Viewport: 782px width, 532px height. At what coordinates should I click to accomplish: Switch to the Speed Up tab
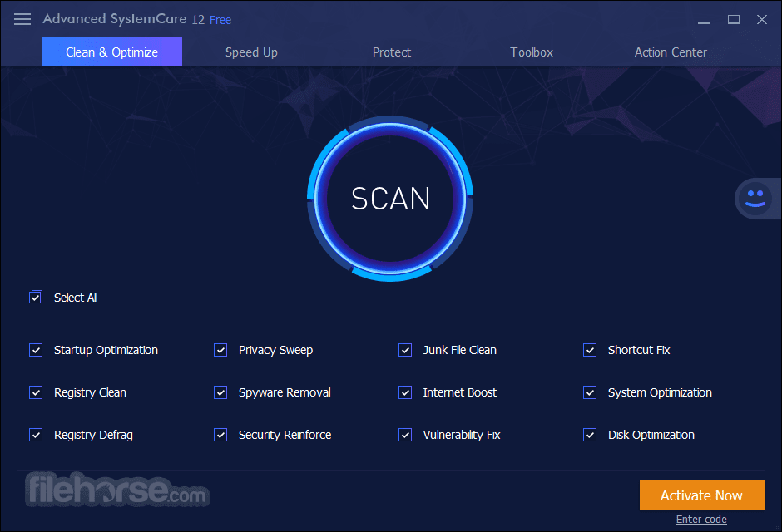coord(251,52)
